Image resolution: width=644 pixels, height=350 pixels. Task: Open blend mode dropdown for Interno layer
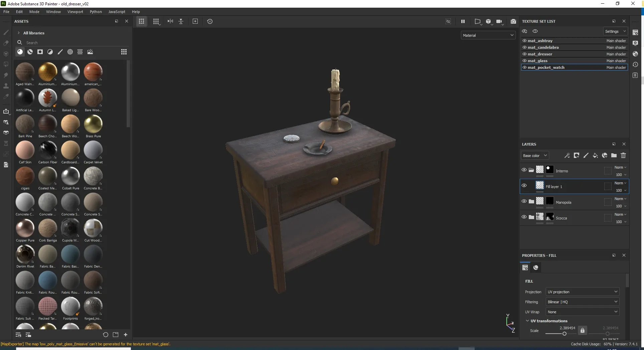(x=620, y=167)
